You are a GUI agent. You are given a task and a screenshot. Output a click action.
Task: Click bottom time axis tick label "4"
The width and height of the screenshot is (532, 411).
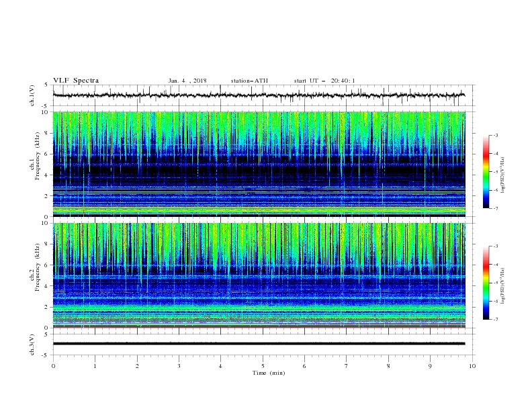point(220,366)
